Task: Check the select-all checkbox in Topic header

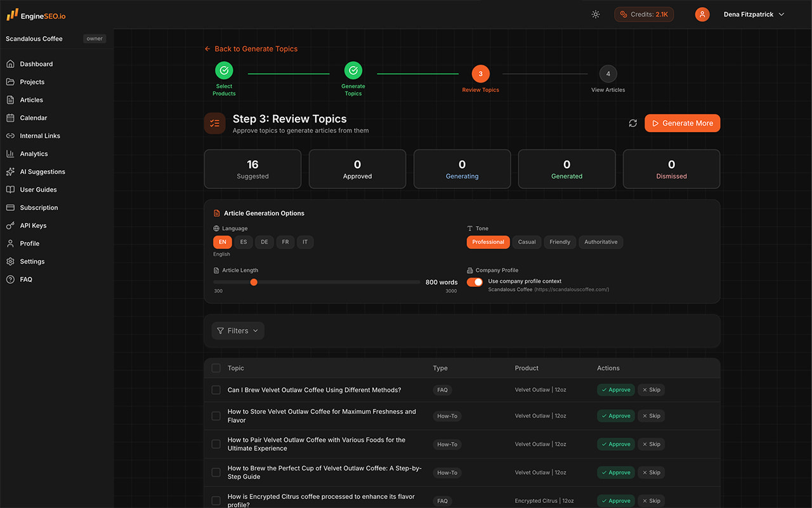Action: [216, 368]
